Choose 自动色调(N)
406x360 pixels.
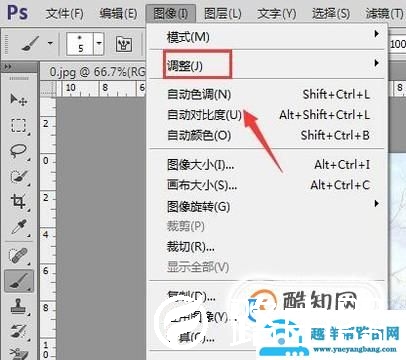(x=267, y=95)
